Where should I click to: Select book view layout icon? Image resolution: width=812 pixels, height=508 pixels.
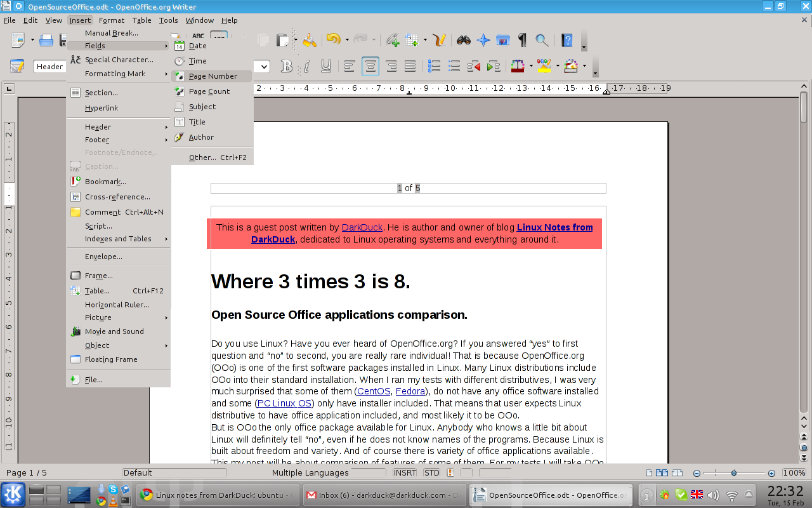678,472
